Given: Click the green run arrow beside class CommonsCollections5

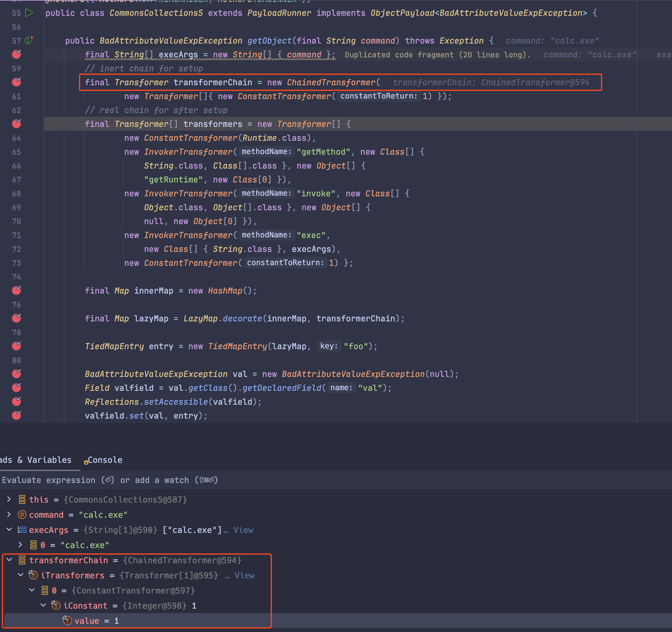Looking at the screenshot, I should pyautogui.click(x=29, y=13).
